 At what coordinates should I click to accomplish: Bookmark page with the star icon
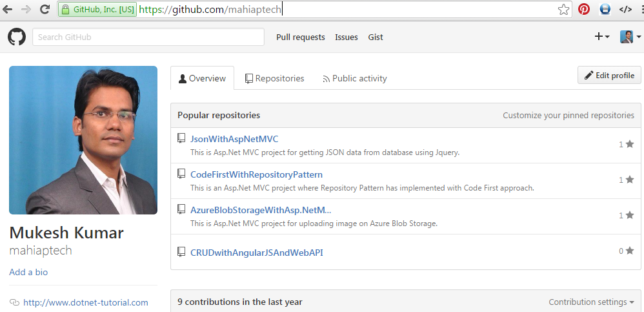(564, 10)
